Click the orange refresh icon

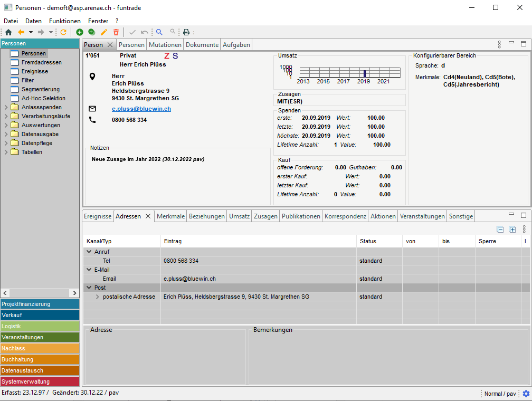click(x=63, y=32)
